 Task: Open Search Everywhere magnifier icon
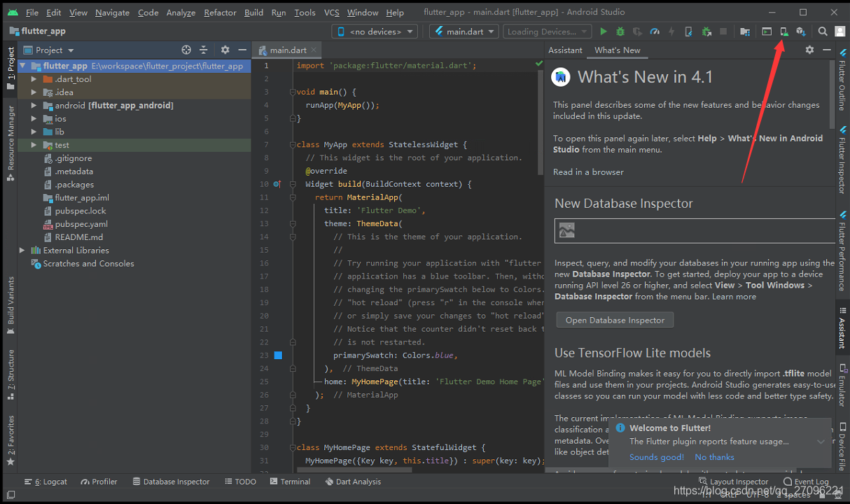(823, 31)
